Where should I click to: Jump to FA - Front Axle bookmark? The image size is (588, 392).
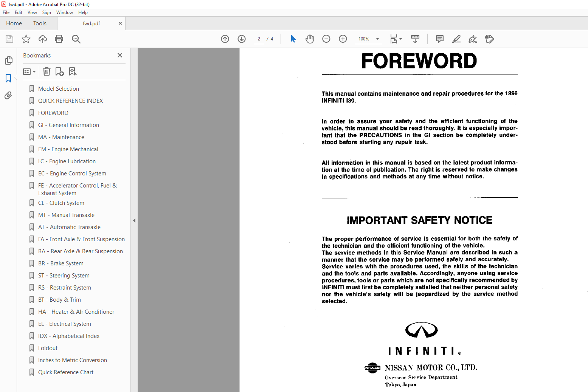tap(81, 239)
